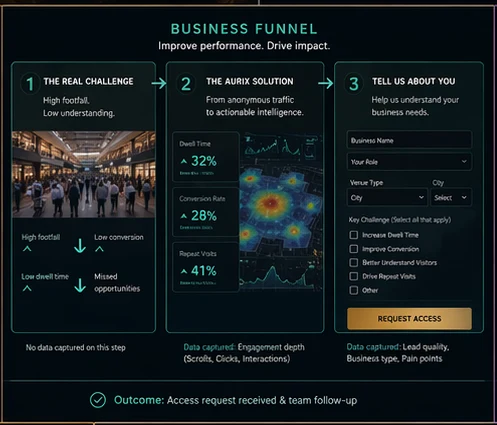Click the arrow between challenge and solution
This screenshot has width=497, height=425.
click(159, 83)
